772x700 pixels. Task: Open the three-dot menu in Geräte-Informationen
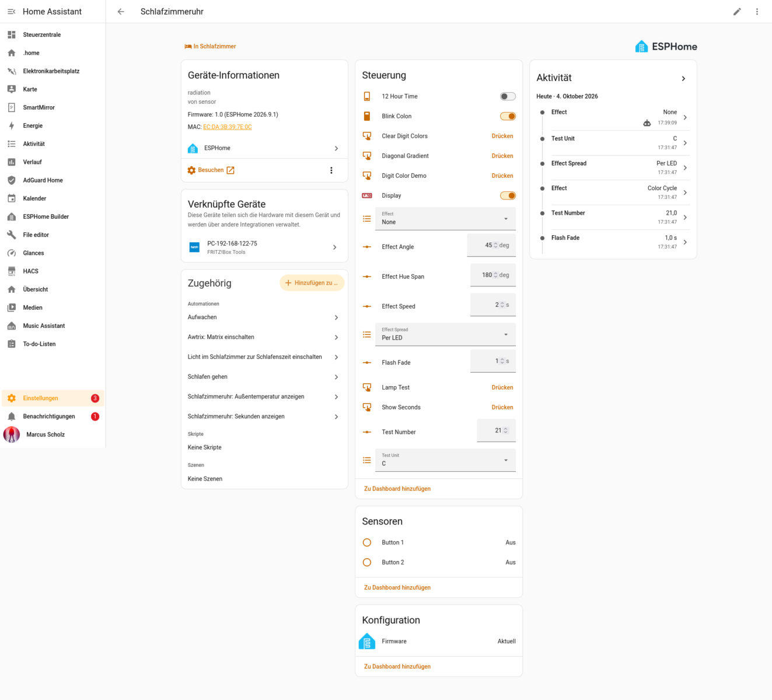331,170
